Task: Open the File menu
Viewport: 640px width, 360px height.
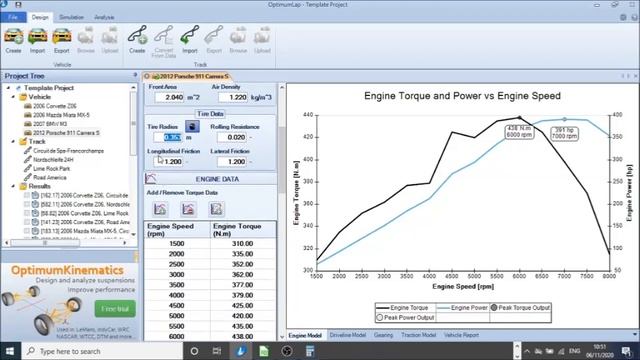Action: click(13, 17)
